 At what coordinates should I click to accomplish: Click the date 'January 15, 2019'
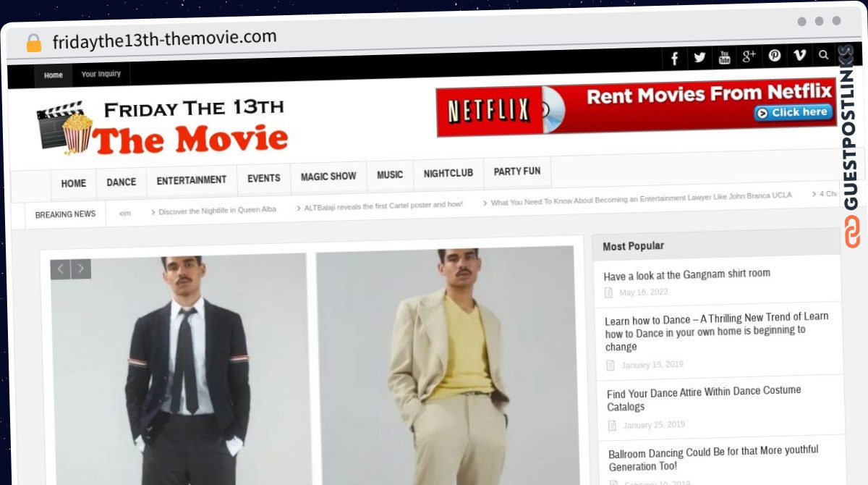tap(652, 365)
